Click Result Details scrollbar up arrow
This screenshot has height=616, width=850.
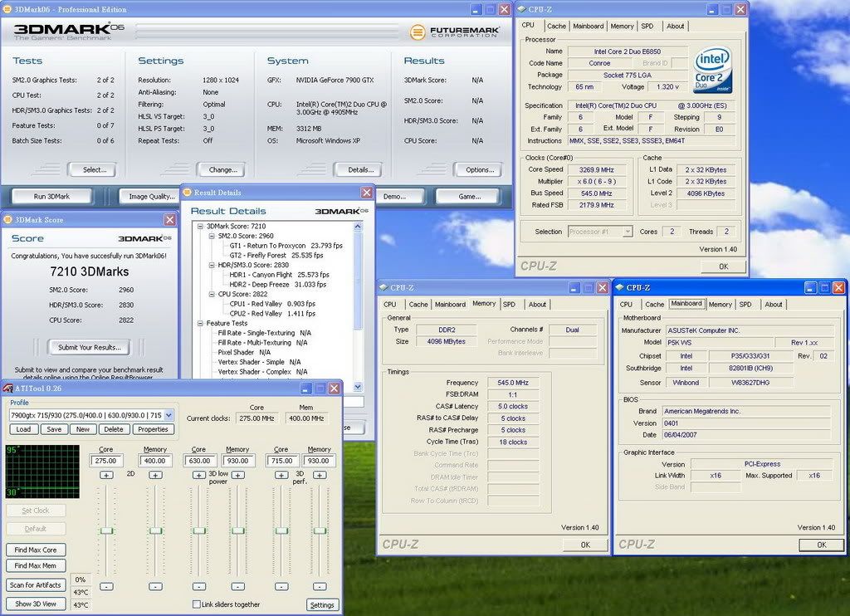pos(358,227)
